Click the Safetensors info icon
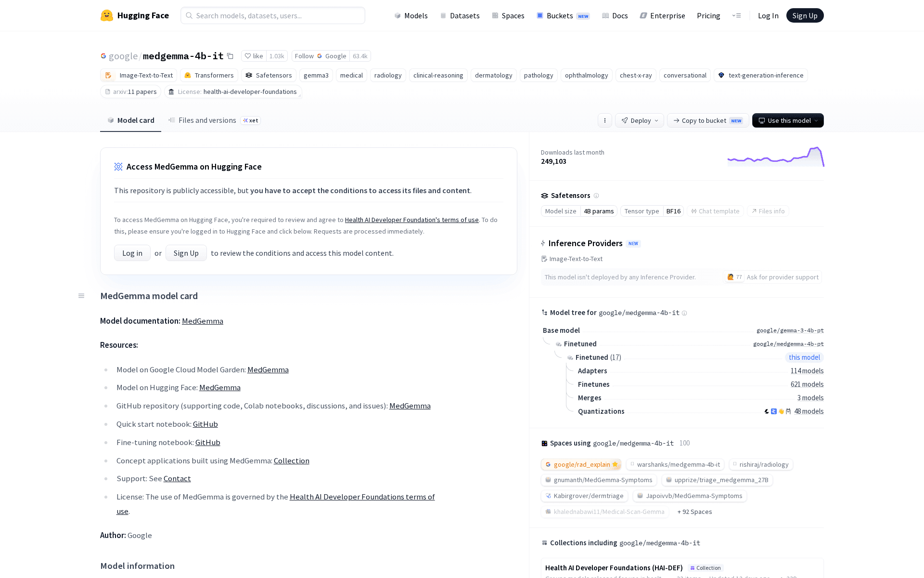The image size is (924, 578). tap(596, 196)
